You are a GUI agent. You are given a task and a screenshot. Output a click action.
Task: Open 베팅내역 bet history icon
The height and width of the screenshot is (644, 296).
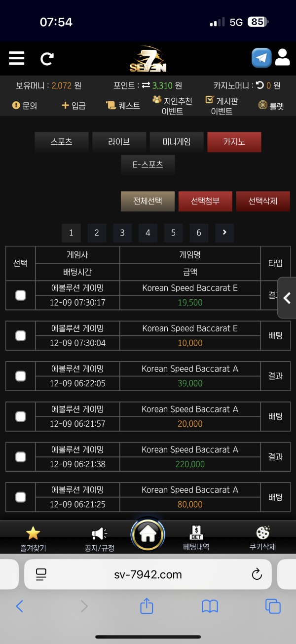[196, 533]
